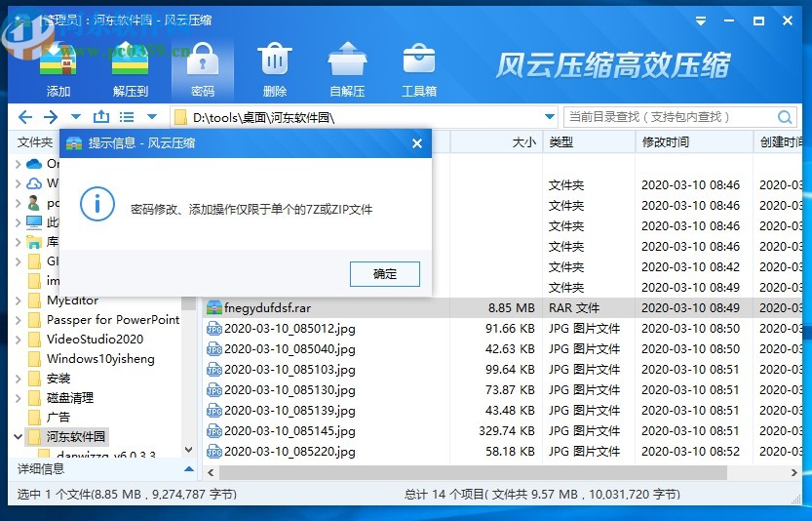The image size is (812, 521).
Task: Open navigation history dropdown arrow
Action: tap(76, 117)
